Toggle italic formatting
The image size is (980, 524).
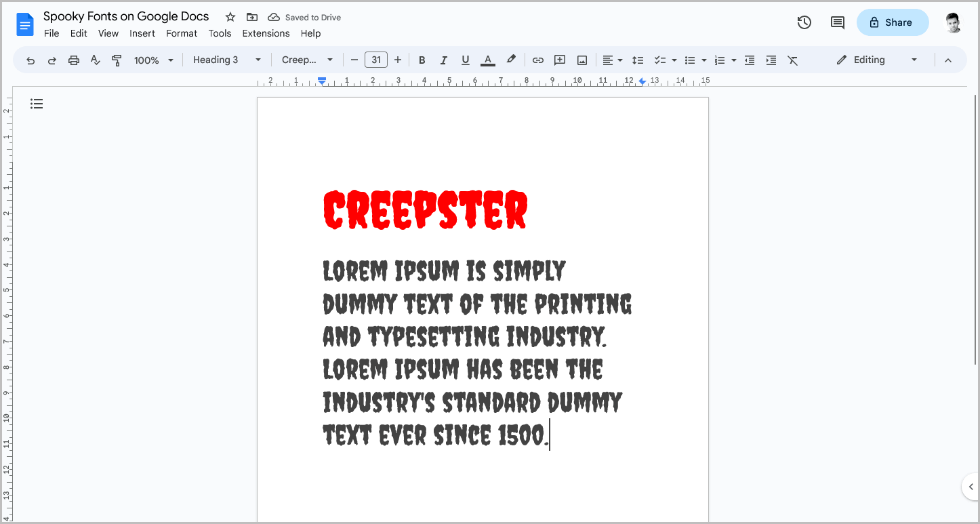pyautogui.click(x=443, y=60)
